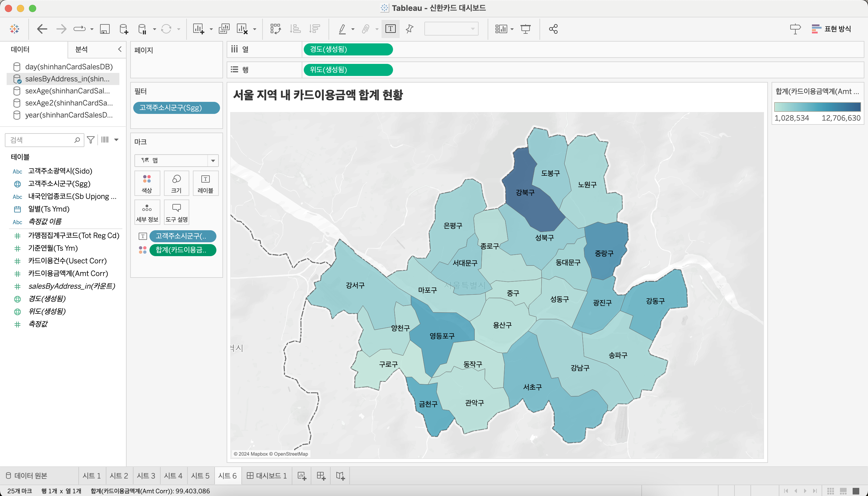Click the color legend gradient bar
Screen dimensions: 868x496
point(817,107)
